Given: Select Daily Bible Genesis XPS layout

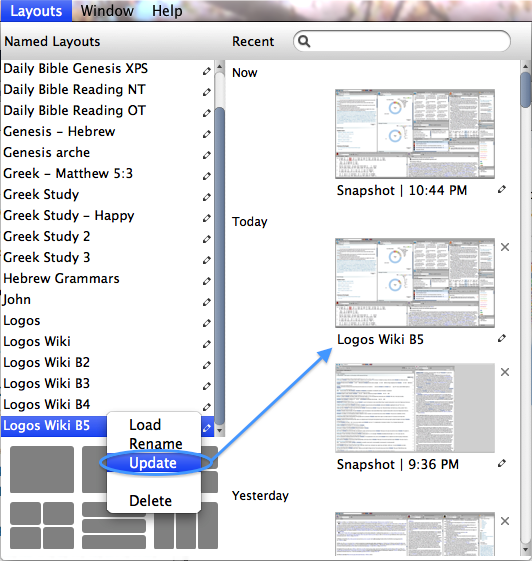Looking at the screenshot, I should 107,68.
